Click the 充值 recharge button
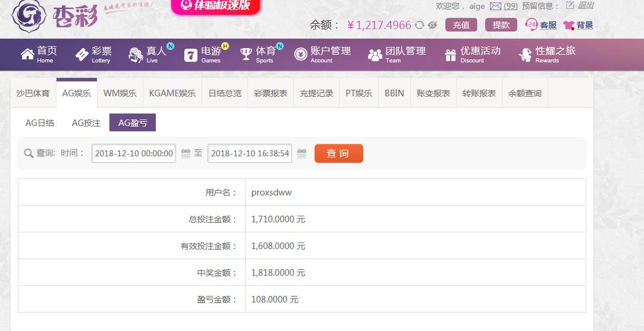The height and width of the screenshot is (331, 644). click(x=461, y=25)
